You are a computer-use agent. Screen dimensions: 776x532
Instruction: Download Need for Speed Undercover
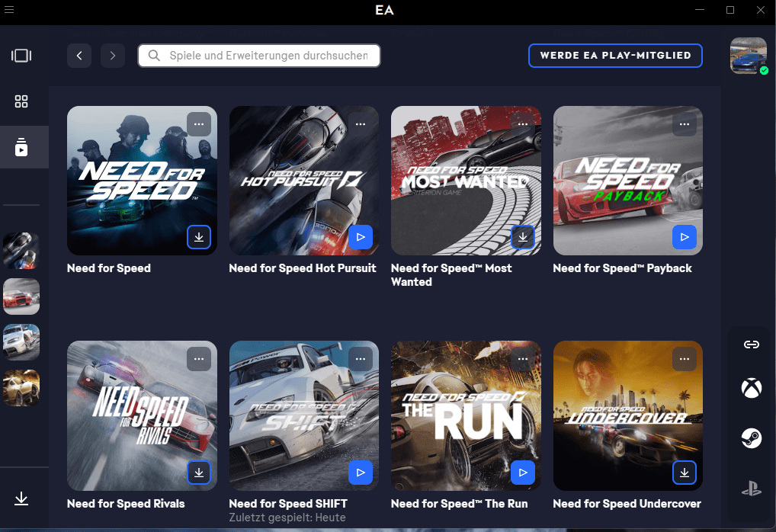point(685,473)
